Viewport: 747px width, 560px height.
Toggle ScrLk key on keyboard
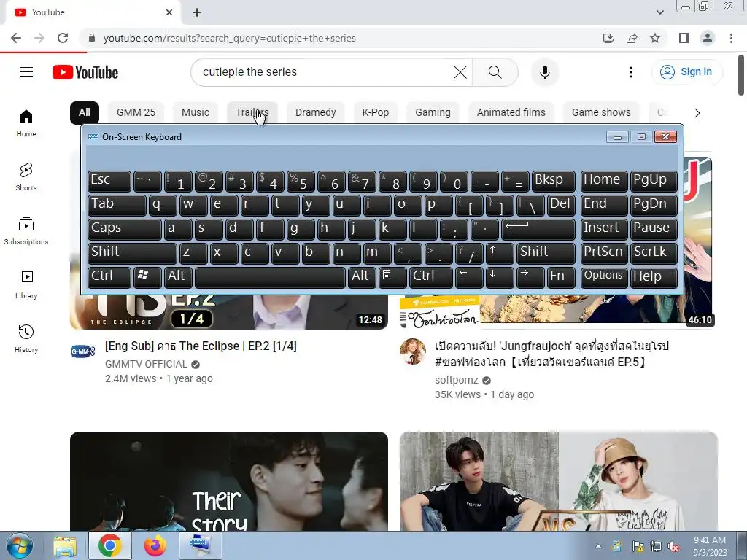(653, 252)
